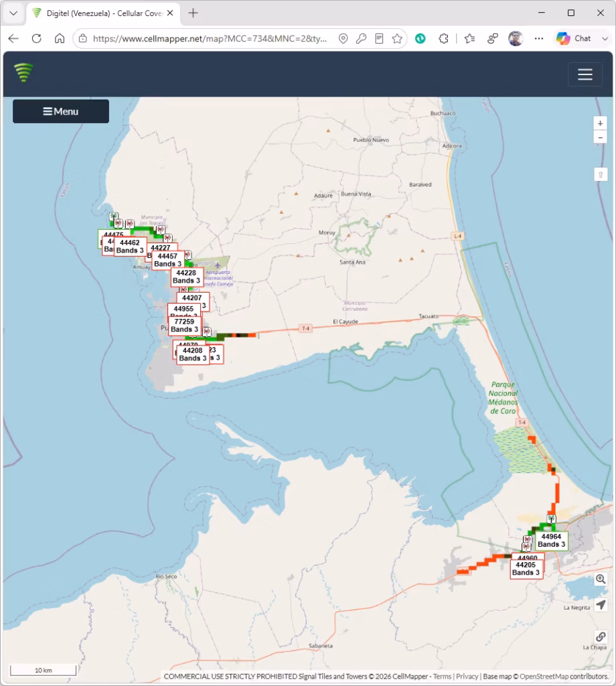Go to the browser home page
The image size is (616, 686).
click(x=60, y=38)
